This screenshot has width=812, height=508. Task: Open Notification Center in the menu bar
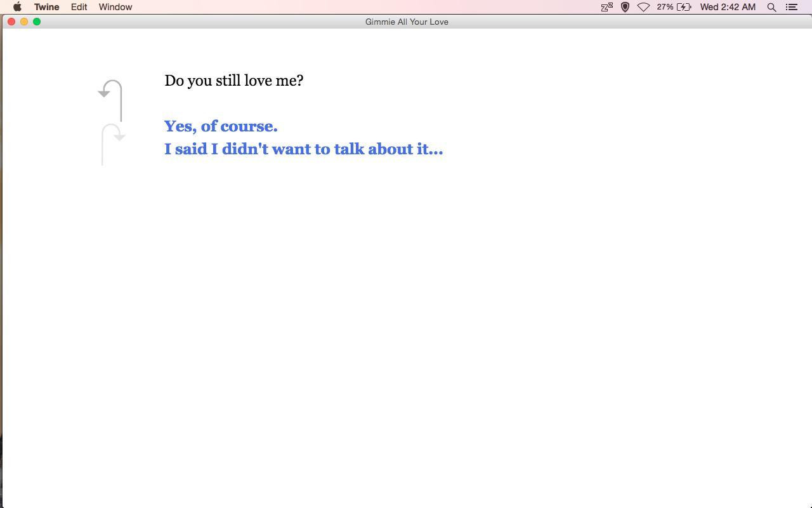pyautogui.click(x=792, y=7)
